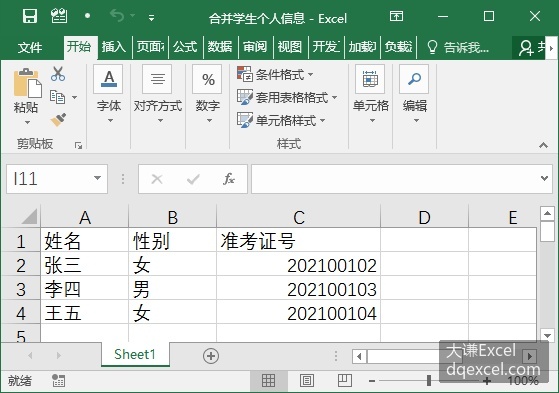The width and height of the screenshot is (559, 393).
Task: Select the 视图 tab
Action: coord(290,47)
